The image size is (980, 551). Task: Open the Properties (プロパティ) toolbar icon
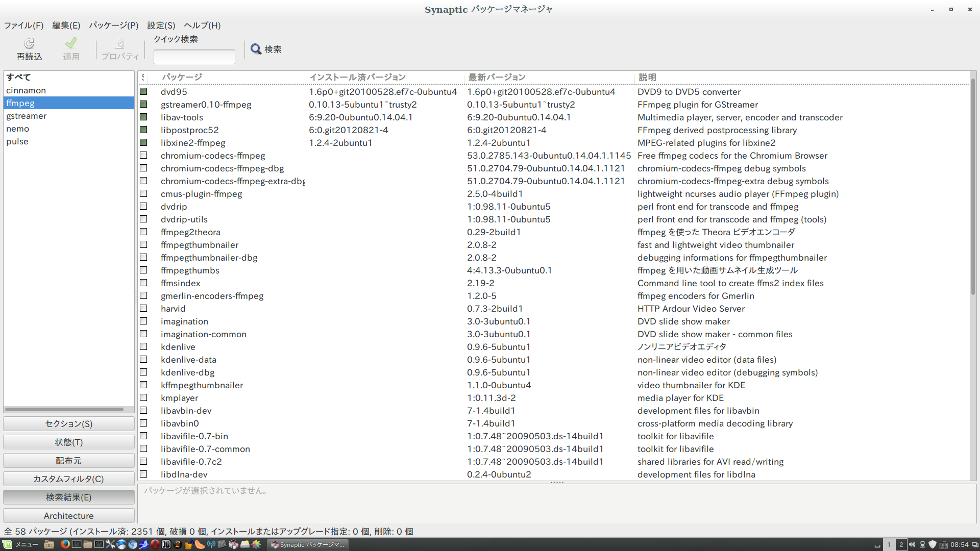point(119,43)
